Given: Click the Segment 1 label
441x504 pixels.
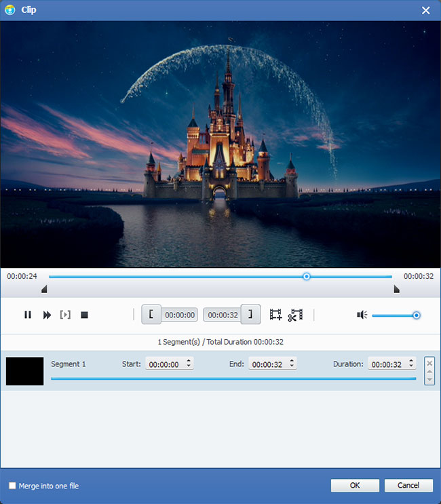Looking at the screenshot, I should [x=68, y=364].
